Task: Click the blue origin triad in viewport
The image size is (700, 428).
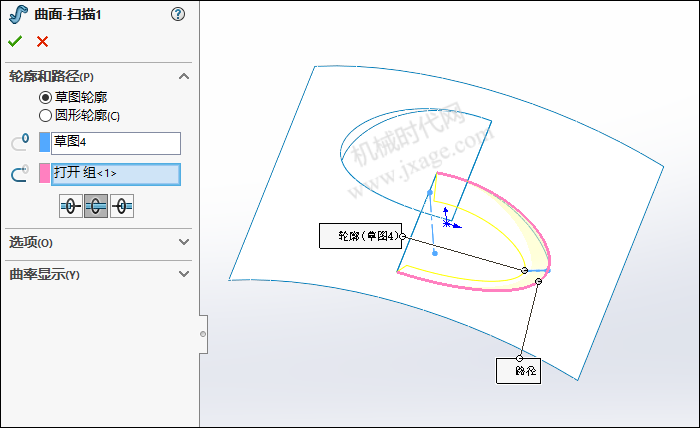Action: pos(450,220)
